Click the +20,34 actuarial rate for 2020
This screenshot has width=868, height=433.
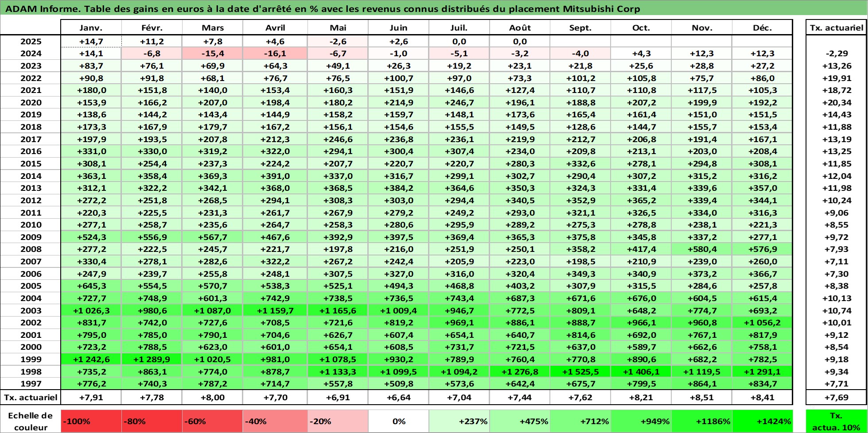[837, 102]
